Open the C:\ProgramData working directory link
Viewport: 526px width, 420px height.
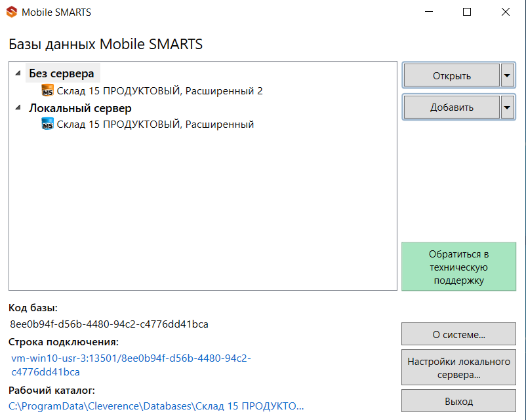pyautogui.click(x=156, y=406)
